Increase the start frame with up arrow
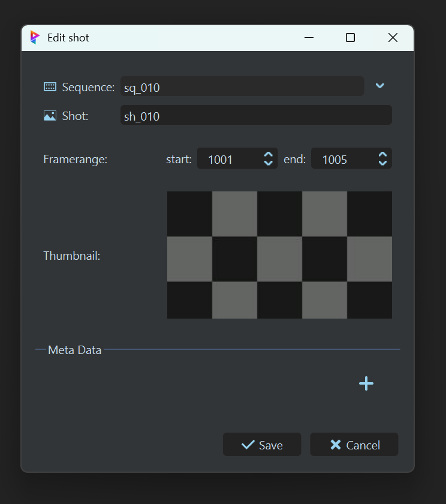Screen dimensions: 446x504 coord(268,155)
